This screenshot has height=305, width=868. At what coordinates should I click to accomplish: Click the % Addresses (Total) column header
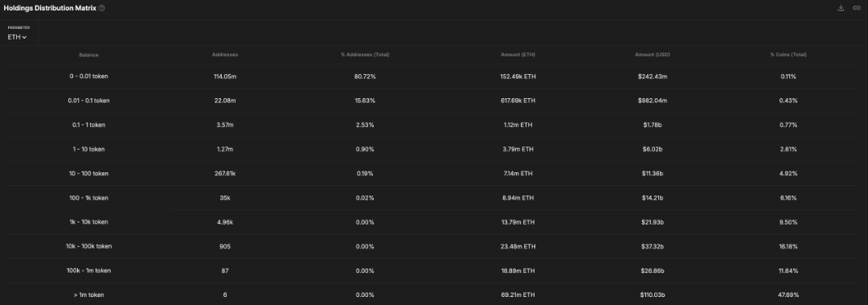tap(365, 55)
